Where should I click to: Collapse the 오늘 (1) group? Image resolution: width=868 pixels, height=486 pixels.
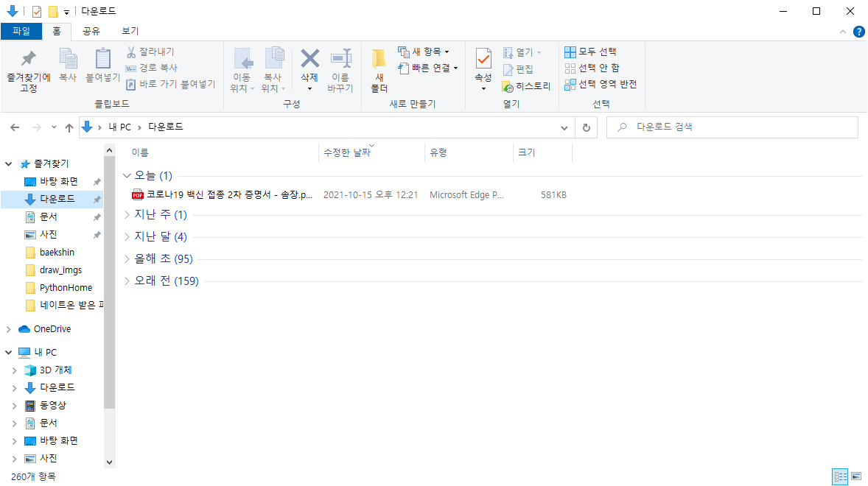127,176
